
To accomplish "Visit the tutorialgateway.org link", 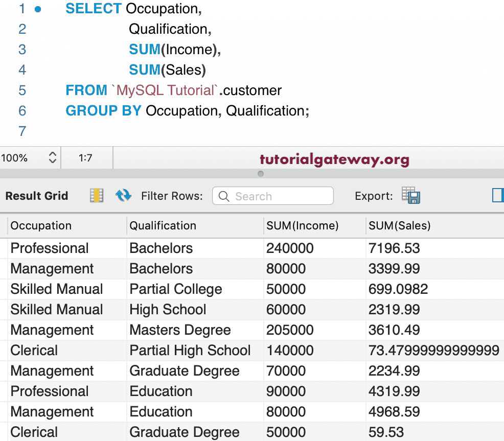I will pos(334,158).
